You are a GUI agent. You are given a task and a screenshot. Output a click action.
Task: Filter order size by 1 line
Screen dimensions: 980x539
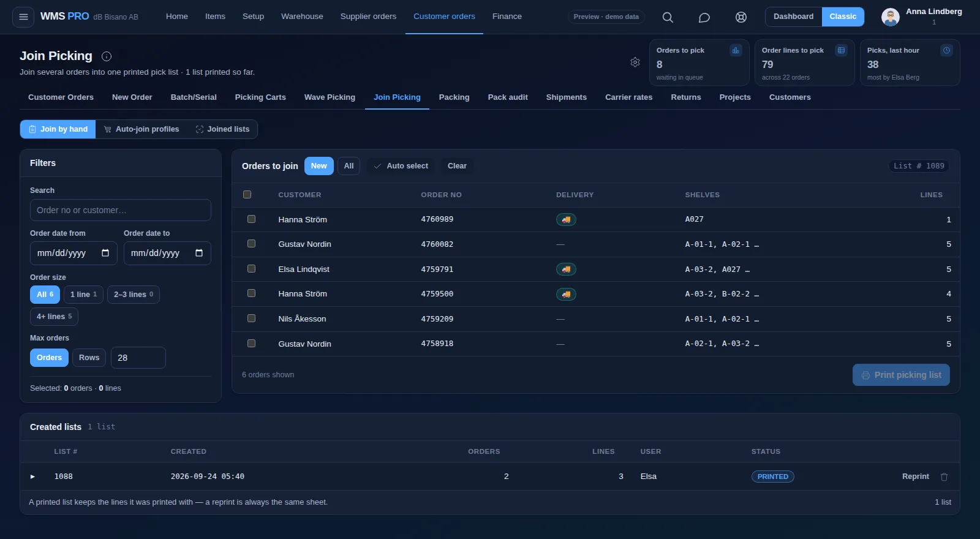[83, 295]
